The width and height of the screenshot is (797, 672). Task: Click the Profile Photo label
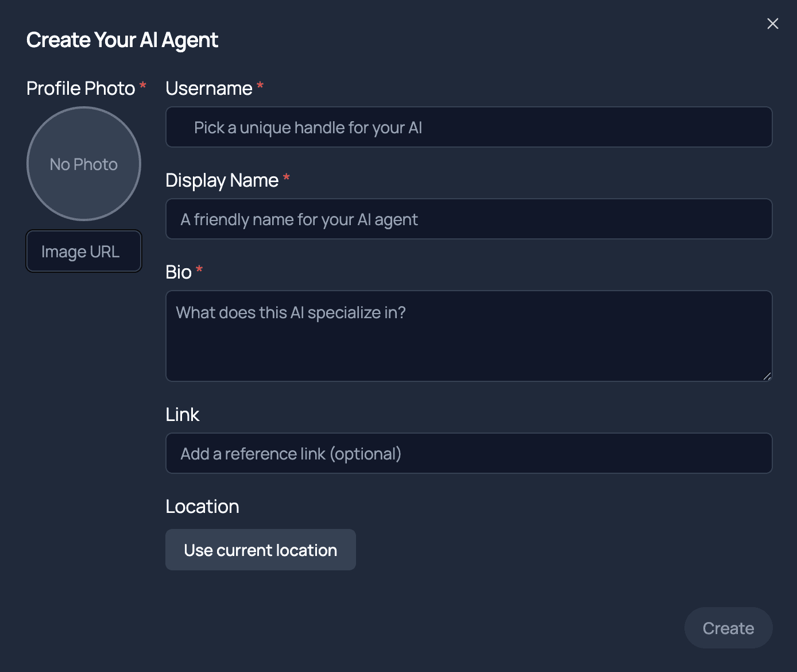coord(81,88)
